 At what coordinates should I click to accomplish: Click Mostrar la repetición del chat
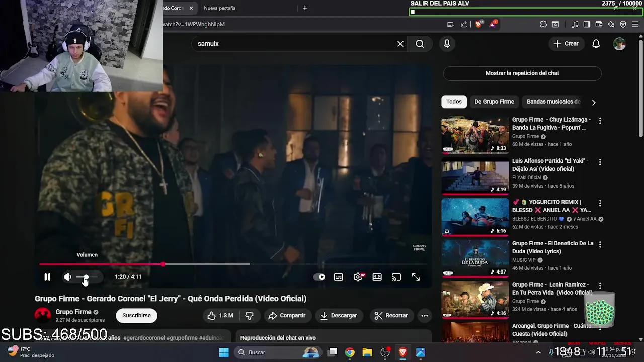coord(522,73)
